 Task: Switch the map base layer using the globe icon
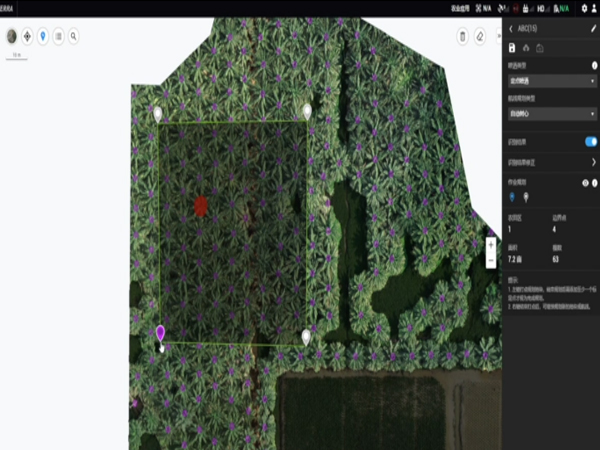click(x=12, y=36)
